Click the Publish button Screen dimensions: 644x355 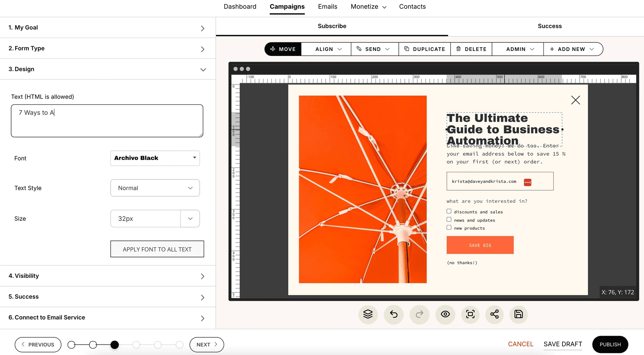(x=610, y=345)
